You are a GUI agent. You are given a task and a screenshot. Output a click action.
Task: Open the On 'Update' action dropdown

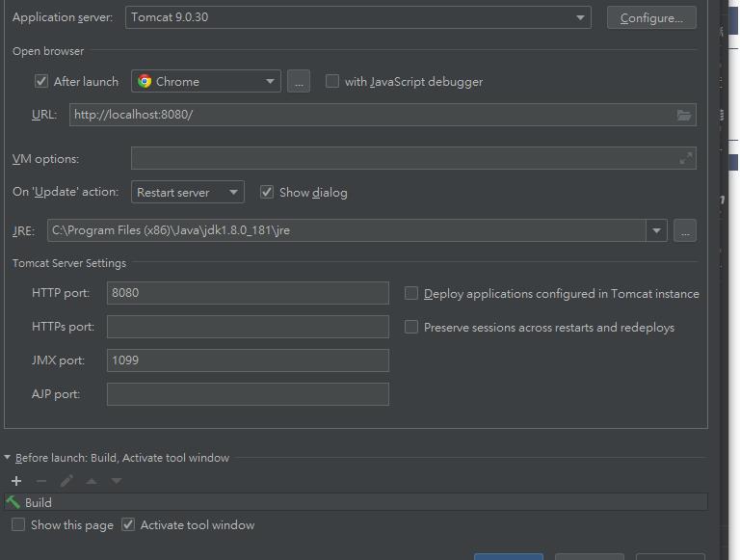pos(188,192)
